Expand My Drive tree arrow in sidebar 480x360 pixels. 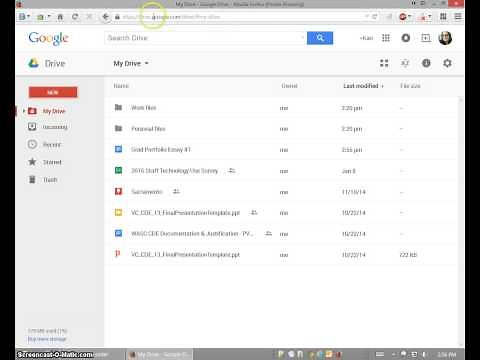click(24, 111)
